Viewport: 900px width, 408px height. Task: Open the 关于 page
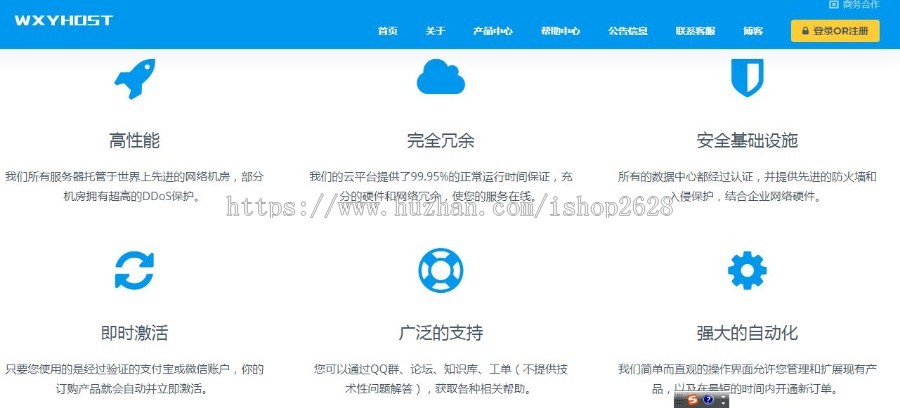pos(435,31)
